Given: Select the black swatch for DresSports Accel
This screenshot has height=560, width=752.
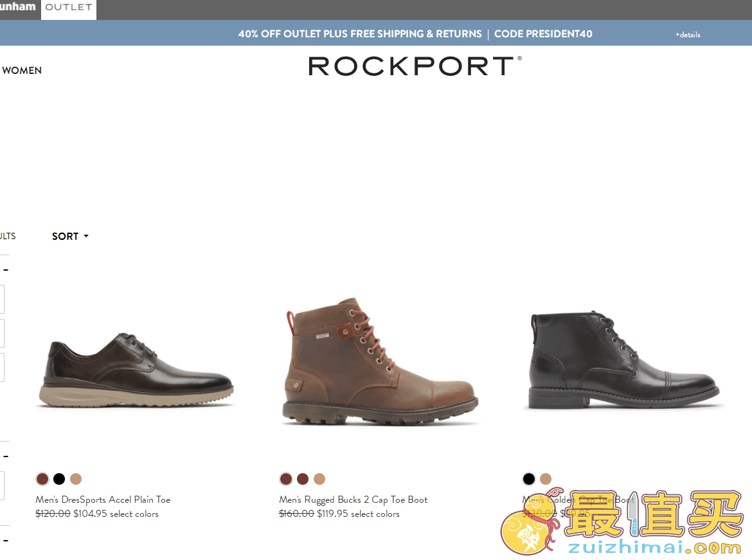Looking at the screenshot, I should [x=59, y=479].
